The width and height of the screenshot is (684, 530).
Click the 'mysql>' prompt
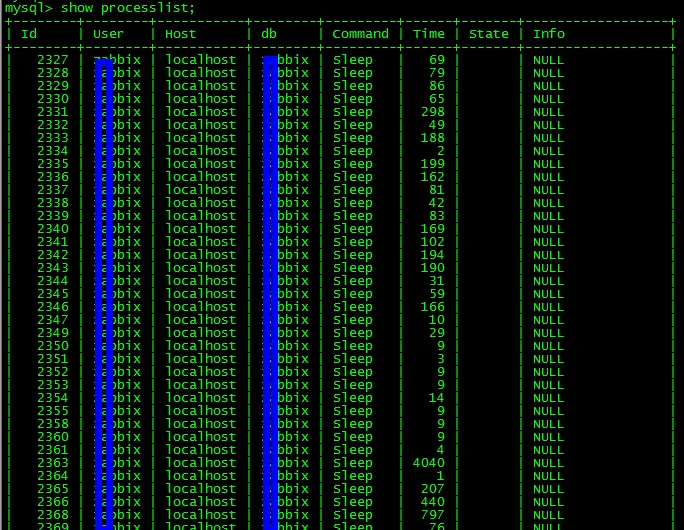[28, 8]
